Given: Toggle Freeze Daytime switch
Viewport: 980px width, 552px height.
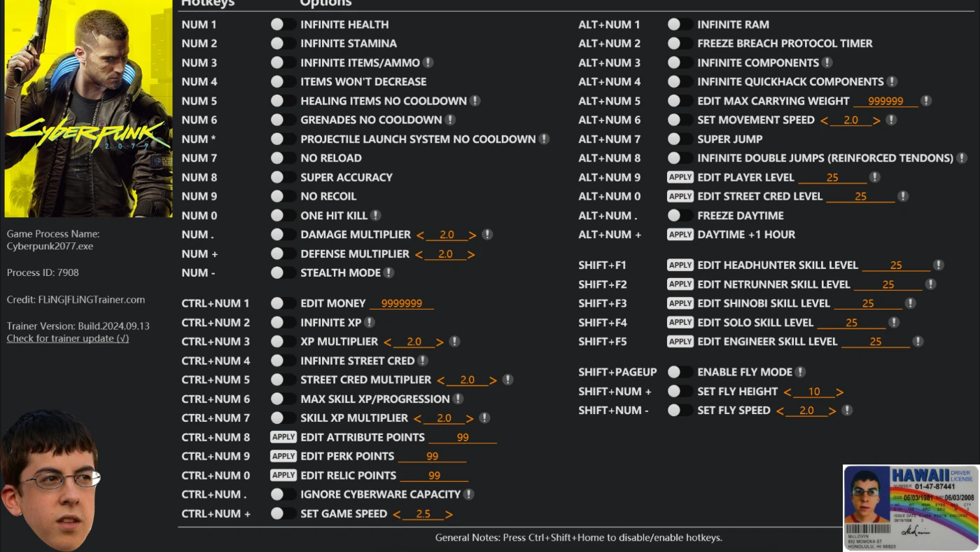Looking at the screenshot, I should (x=680, y=216).
